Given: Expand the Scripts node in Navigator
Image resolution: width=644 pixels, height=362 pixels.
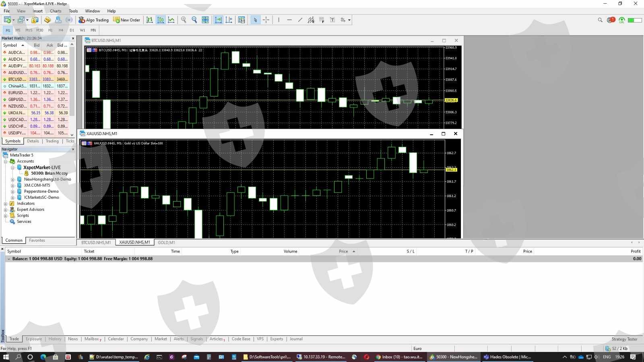Looking at the screenshot, I should (x=6, y=216).
